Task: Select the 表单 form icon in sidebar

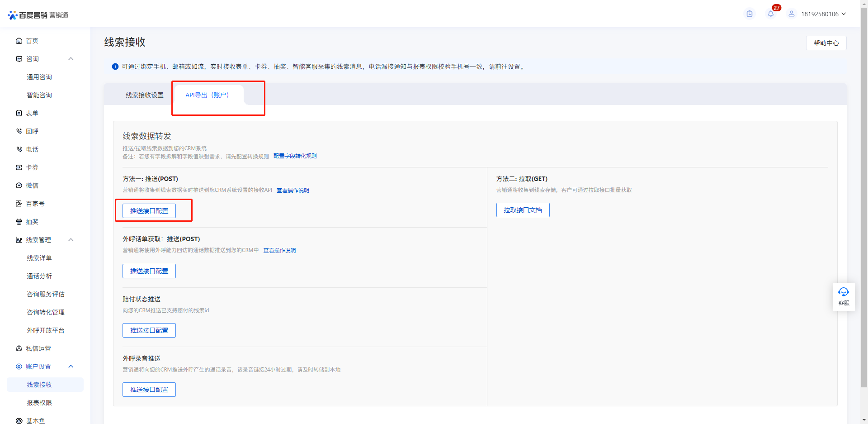Action: click(19, 113)
